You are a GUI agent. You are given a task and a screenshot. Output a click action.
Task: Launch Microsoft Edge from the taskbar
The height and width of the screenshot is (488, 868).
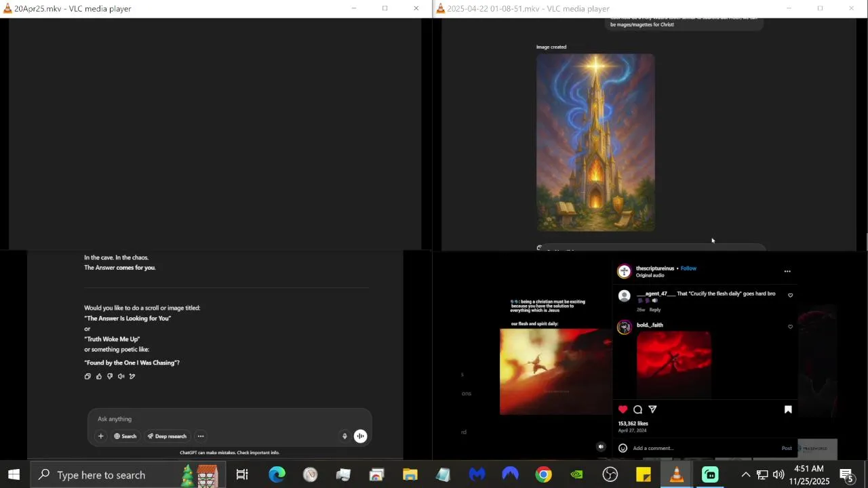tap(277, 474)
